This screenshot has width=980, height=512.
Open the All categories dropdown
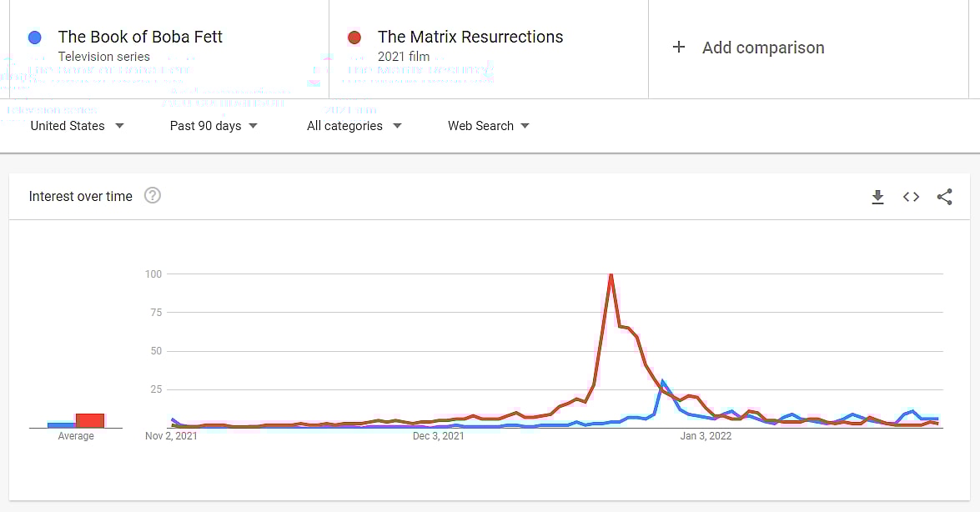click(x=354, y=126)
